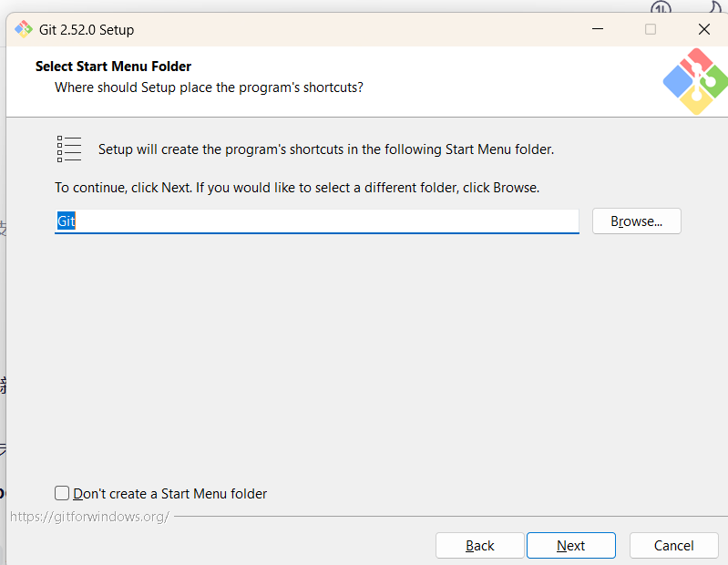Close the Git 2.52.0 Setup window
728x565 pixels.
coord(704,29)
